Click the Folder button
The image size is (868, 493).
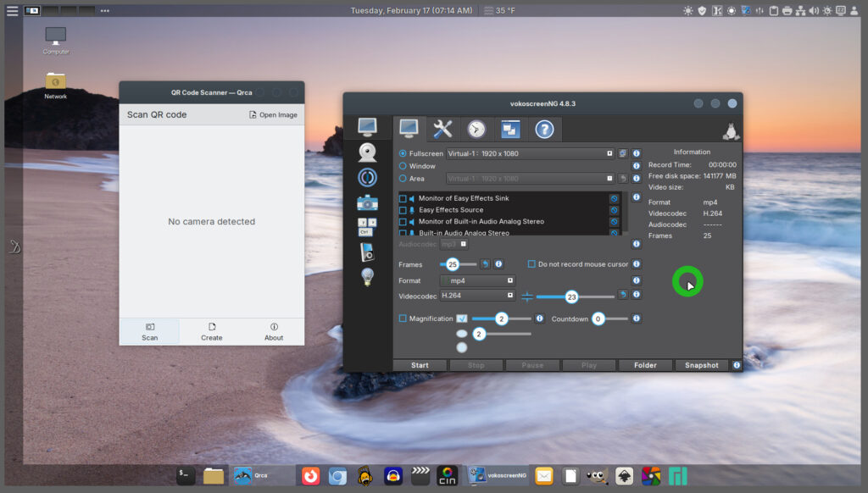point(645,365)
